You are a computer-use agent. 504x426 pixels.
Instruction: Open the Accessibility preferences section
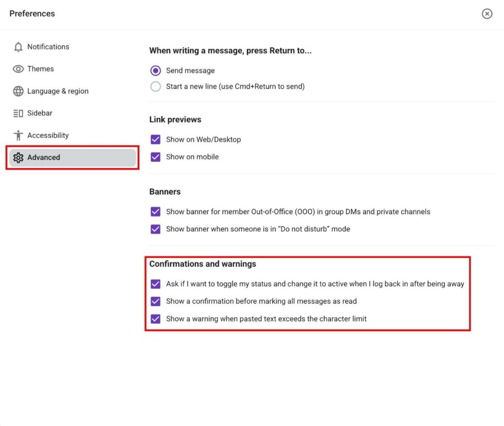pyautogui.click(x=48, y=135)
